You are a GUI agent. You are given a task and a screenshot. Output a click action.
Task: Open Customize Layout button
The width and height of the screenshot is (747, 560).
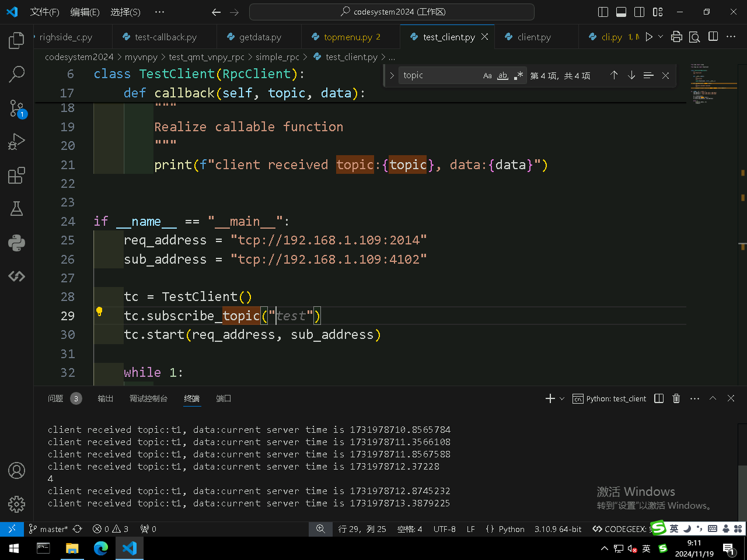pos(658,12)
